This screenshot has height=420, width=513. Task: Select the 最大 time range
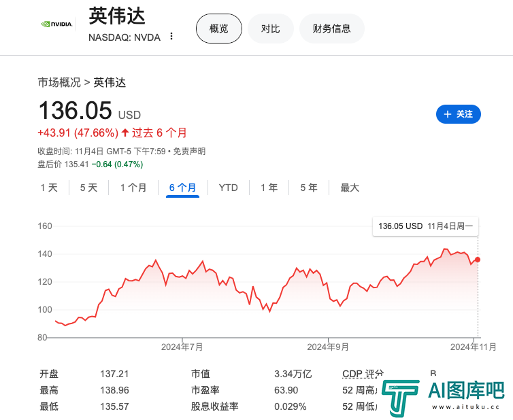coord(350,188)
